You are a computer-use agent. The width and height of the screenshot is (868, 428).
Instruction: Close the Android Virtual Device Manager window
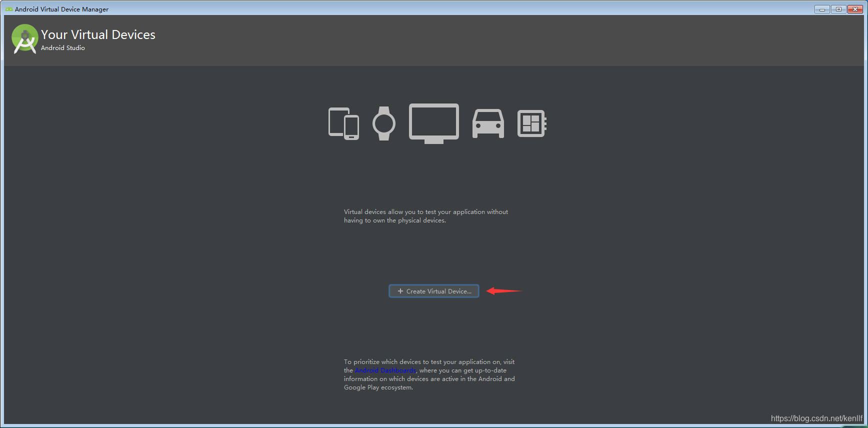click(x=855, y=9)
